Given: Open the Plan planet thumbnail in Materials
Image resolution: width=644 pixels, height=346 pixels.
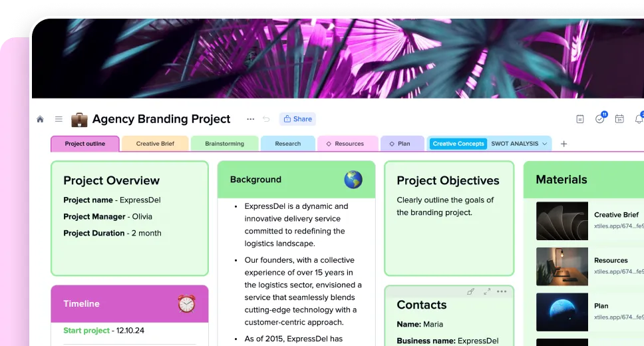Looking at the screenshot, I should pos(562,312).
